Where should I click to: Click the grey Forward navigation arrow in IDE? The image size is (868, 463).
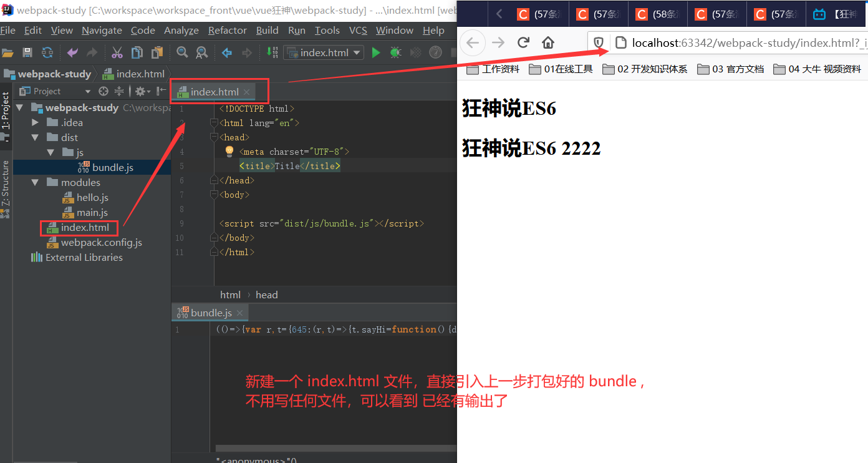point(247,52)
